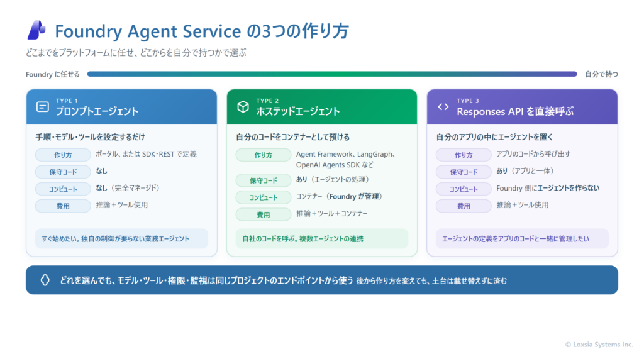Click '自分のアプリの中にエージェントを置く' heading
This screenshot has height=354, width=644.
pyautogui.click(x=494, y=137)
